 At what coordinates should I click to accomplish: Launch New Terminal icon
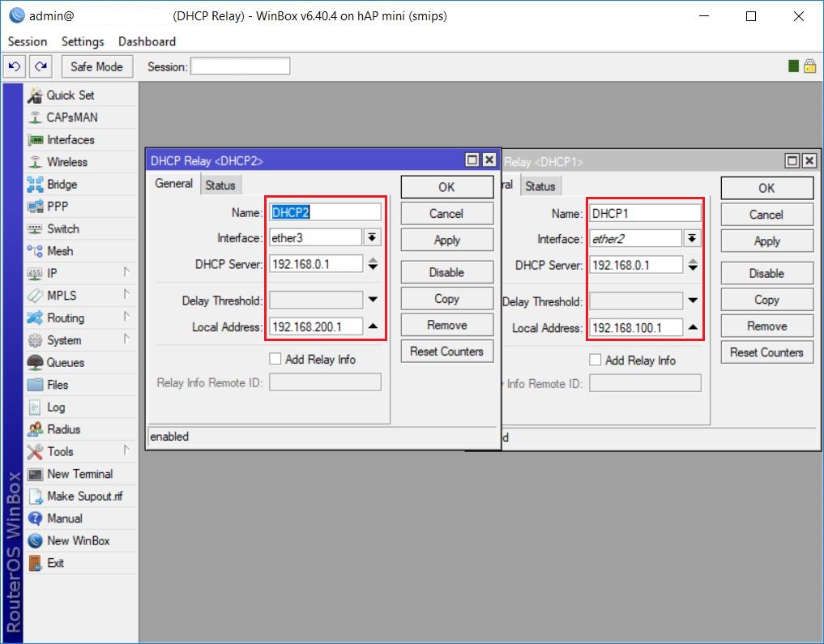click(x=35, y=474)
